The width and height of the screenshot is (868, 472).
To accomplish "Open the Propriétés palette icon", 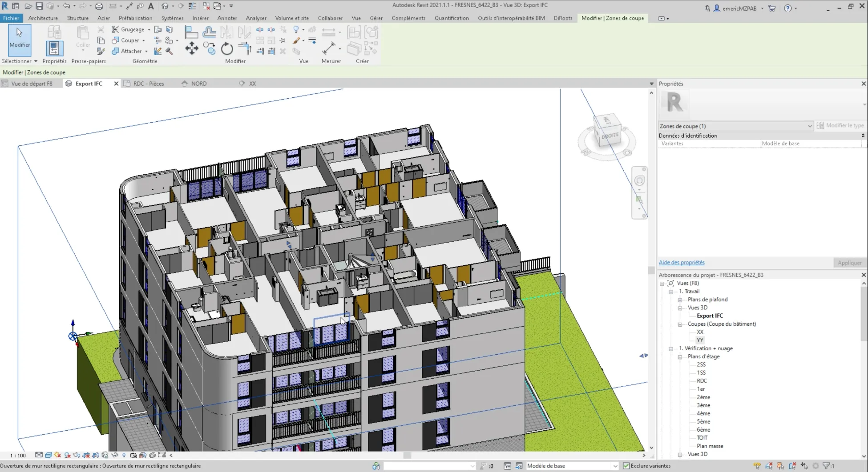I will pos(54,48).
